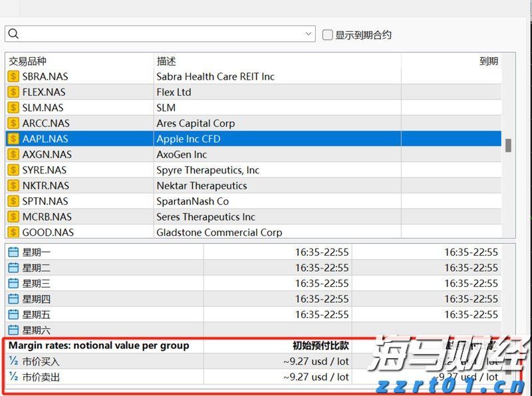Click the search magnifier icon
This screenshot has height=396, width=532.
[13, 33]
